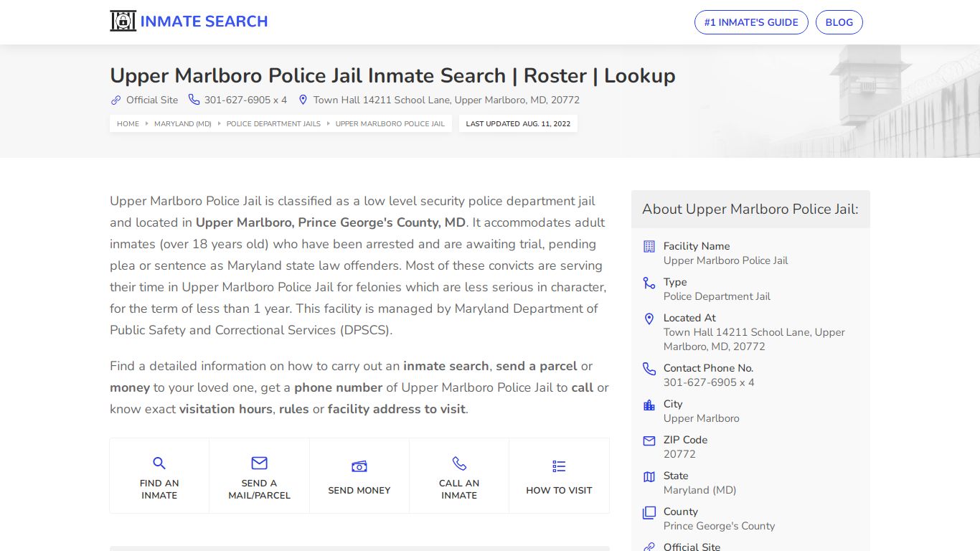Click the copy-squares icon beside County
Image resolution: width=980 pixels, height=551 pixels.
649,512
